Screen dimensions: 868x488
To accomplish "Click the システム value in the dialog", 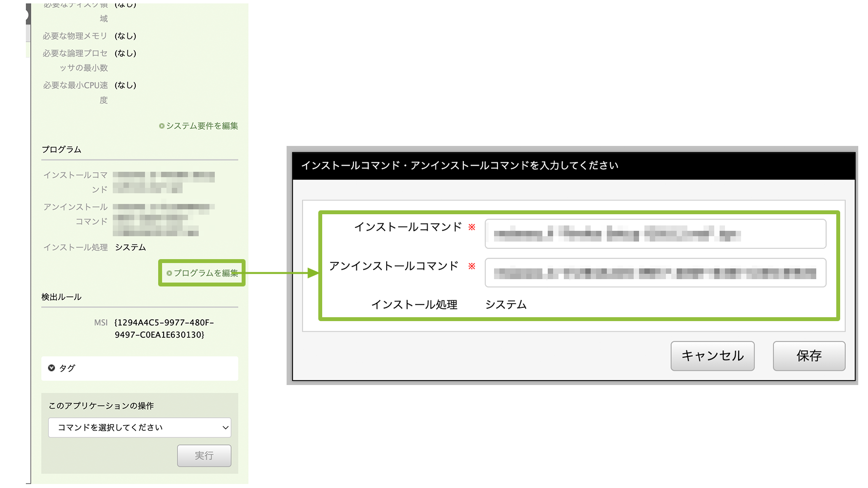I will coord(506,305).
